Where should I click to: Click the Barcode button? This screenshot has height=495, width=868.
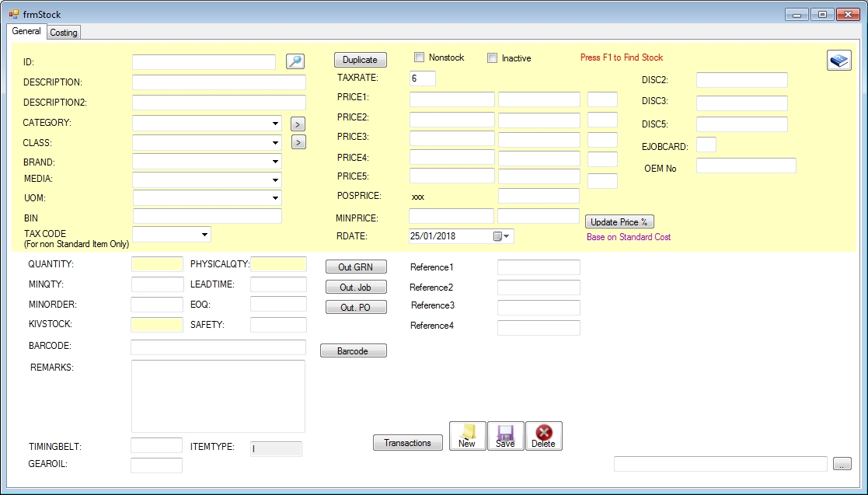(353, 351)
